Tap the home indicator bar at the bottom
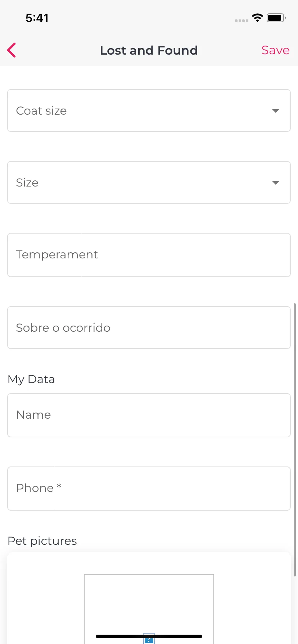Image resolution: width=298 pixels, height=644 pixels. pos(149,636)
